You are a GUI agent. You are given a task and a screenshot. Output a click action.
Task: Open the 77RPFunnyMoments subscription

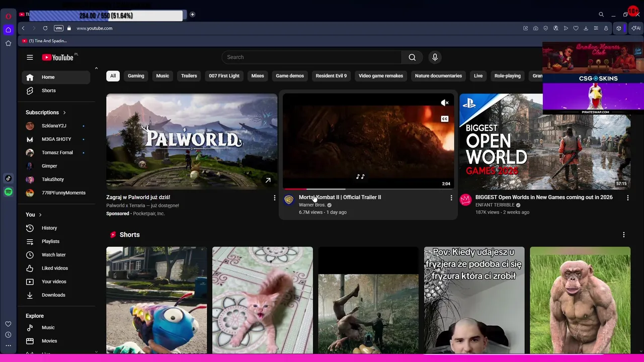pyautogui.click(x=56, y=193)
